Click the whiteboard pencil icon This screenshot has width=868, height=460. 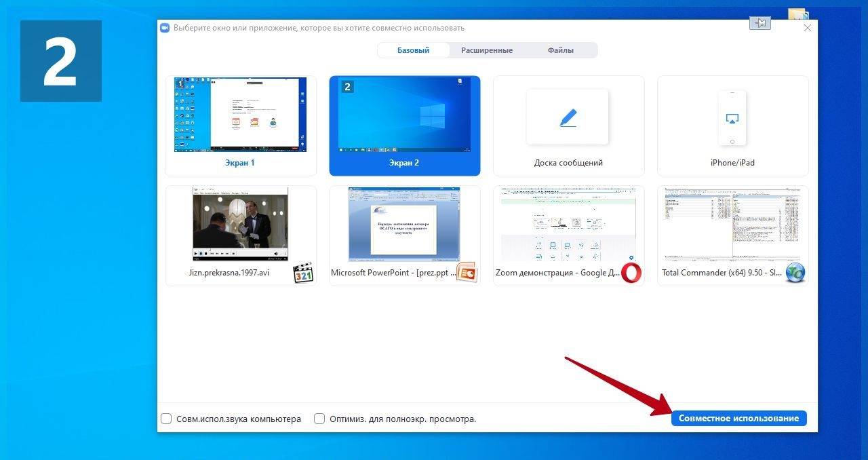(x=568, y=117)
